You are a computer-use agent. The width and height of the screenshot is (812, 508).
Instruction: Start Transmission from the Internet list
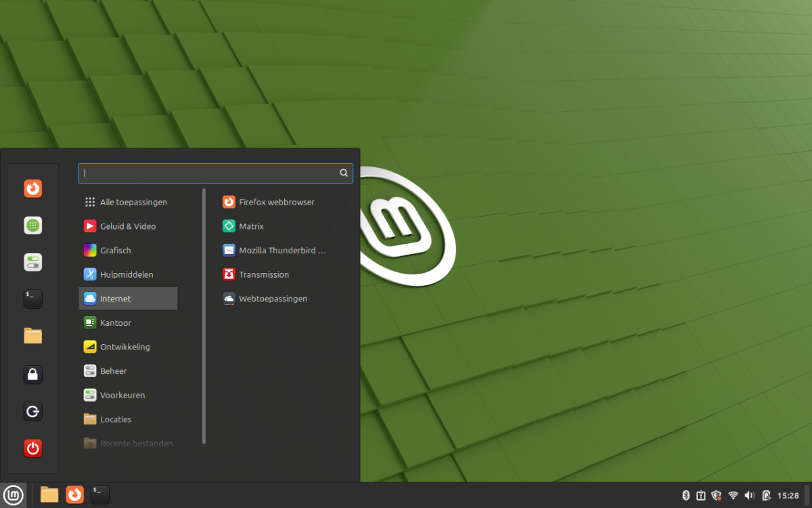tap(263, 274)
